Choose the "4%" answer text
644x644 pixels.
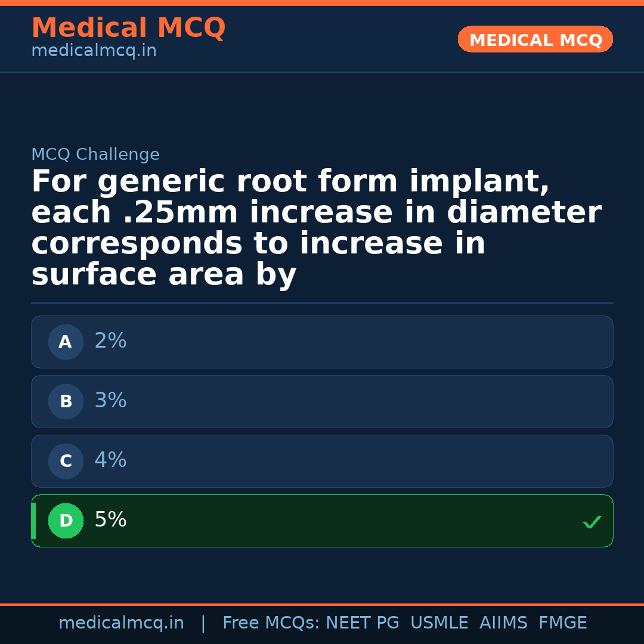pyautogui.click(x=110, y=460)
